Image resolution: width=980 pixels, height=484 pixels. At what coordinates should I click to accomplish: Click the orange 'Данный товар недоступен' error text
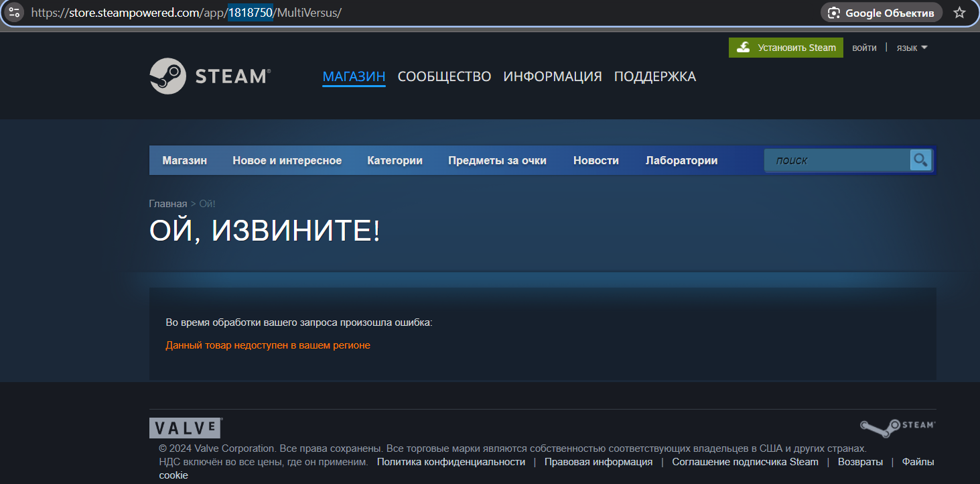[x=268, y=345]
